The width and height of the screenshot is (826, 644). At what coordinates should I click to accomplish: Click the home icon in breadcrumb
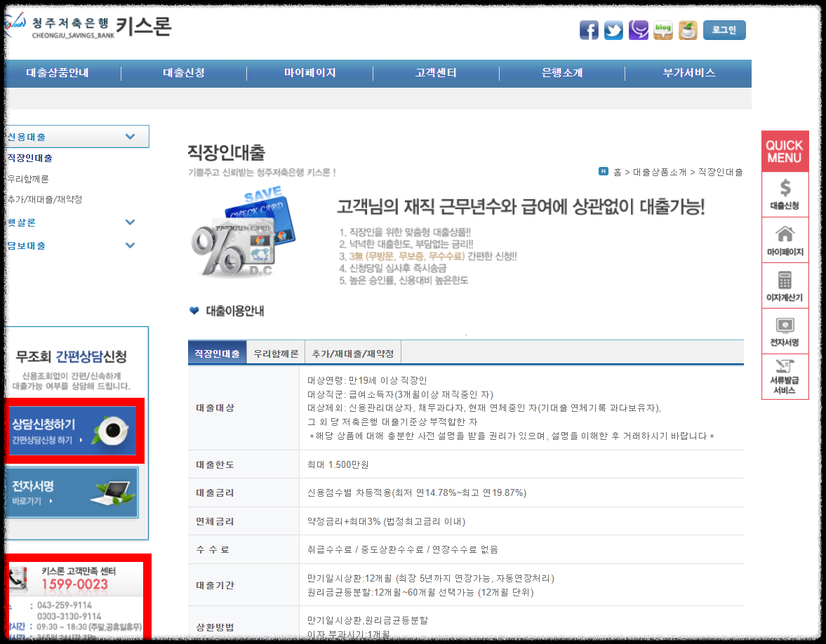tap(604, 171)
